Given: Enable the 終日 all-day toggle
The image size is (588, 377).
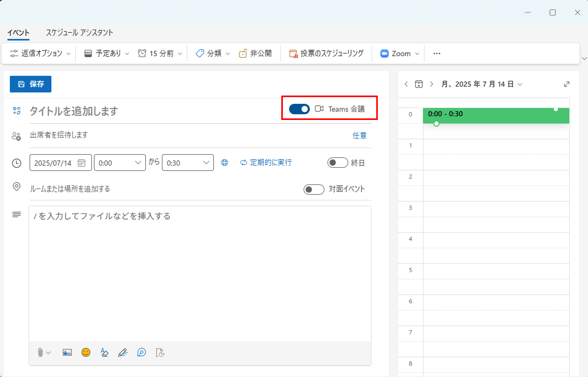Looking at the screenshot, I should click(x=337, y=163).
